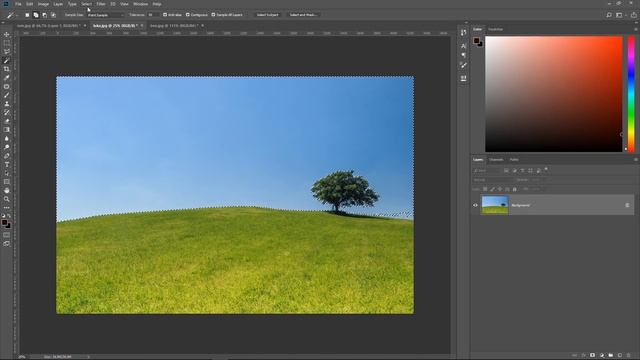Delete layer with trash icon

[x=629, y=356]
